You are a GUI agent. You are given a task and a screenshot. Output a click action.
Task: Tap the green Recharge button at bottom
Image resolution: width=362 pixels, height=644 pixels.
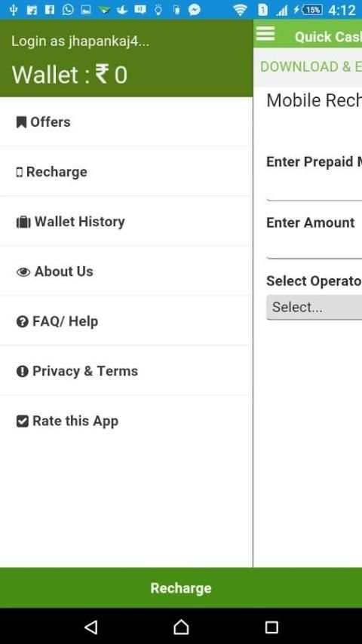coord(181,587)
